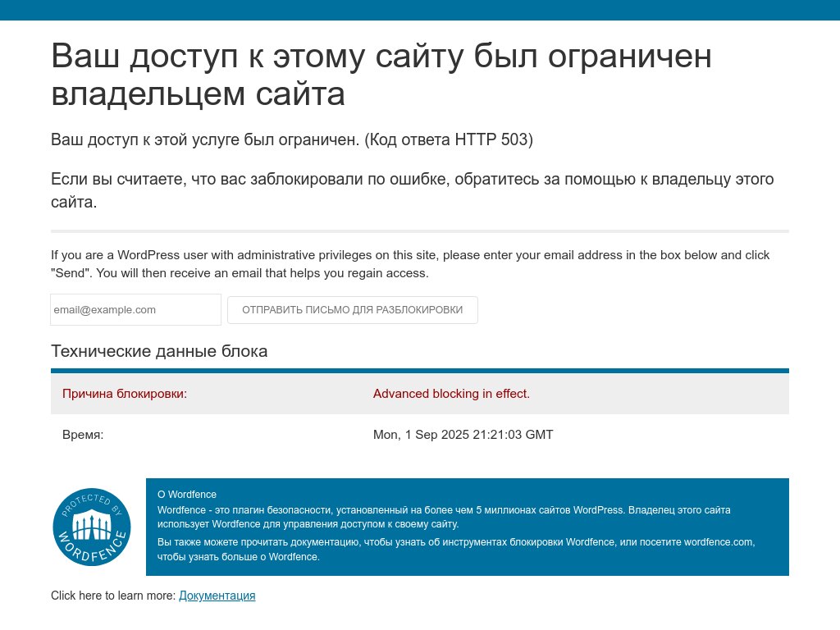Click 'Click here to learn more:' text
This screenshot has width=840, height=630.
click(113, 596)
